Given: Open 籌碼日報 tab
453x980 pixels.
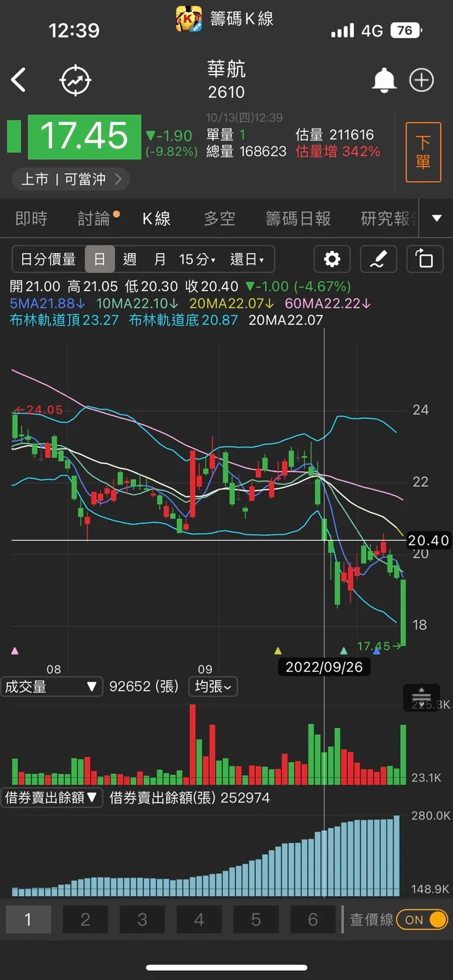Looking at the screenshot, I should [298, 218].
